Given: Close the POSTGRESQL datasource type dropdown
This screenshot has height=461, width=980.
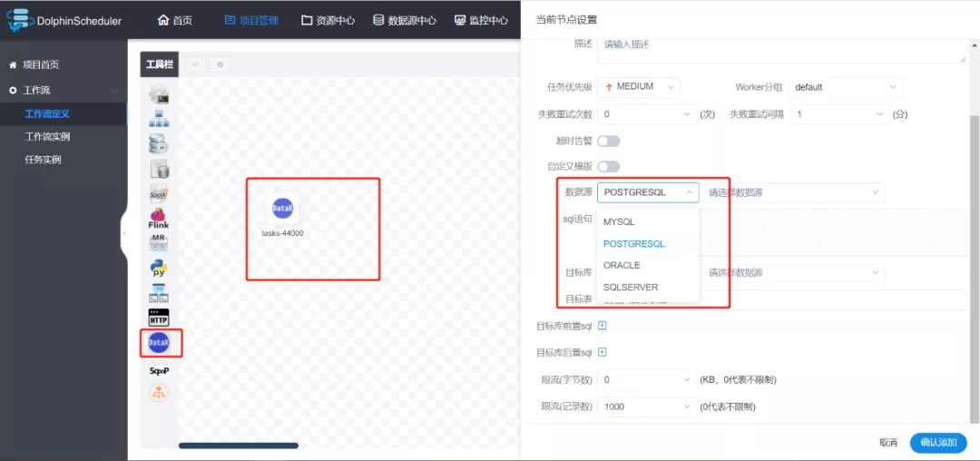Looking at the screenshot, I should [648, 192].
